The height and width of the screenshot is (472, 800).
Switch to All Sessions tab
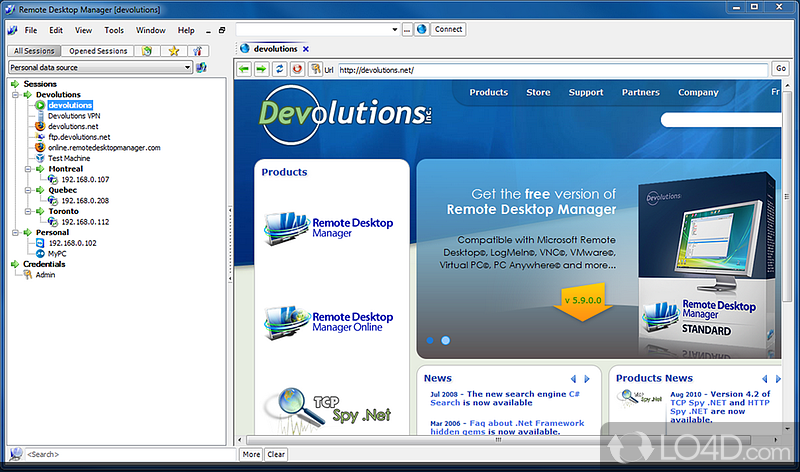34,51
